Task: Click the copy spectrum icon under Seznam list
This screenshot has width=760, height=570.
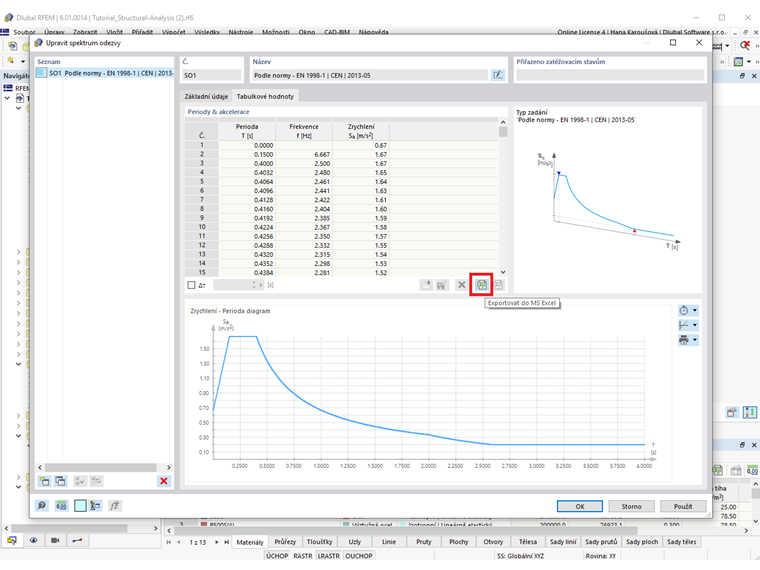Action: 60,481
